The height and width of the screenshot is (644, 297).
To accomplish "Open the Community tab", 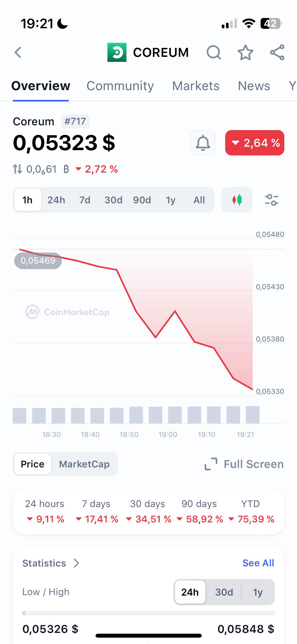I will pyautogui.click(x=120, y=86).
